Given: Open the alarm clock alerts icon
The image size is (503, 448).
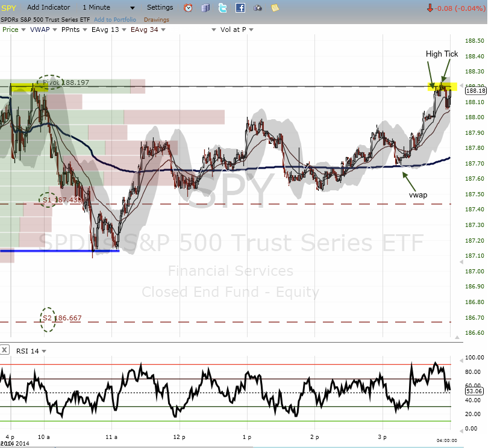Looking at the screenshot, I should tap(188, 8).
